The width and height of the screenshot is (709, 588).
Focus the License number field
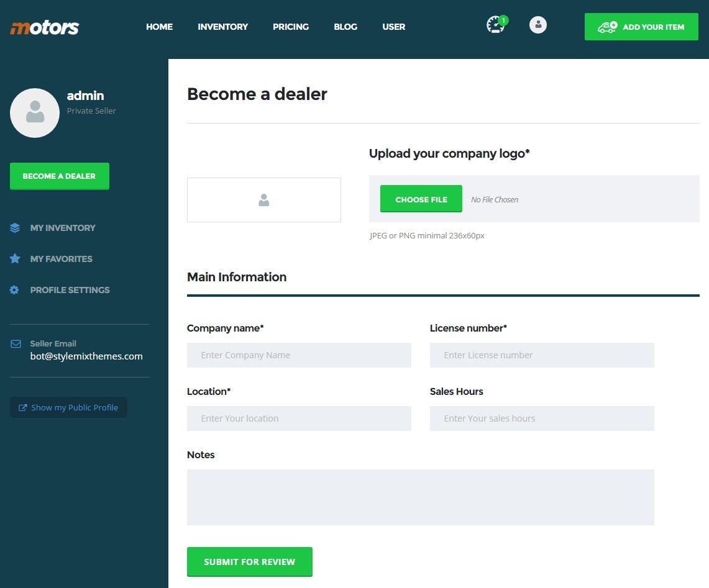(542, 355)
